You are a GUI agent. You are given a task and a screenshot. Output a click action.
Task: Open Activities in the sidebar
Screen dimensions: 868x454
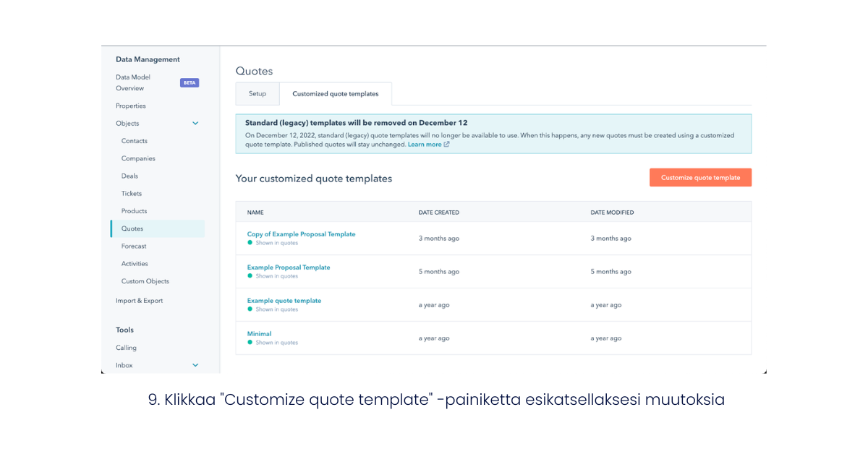[135, 264]
